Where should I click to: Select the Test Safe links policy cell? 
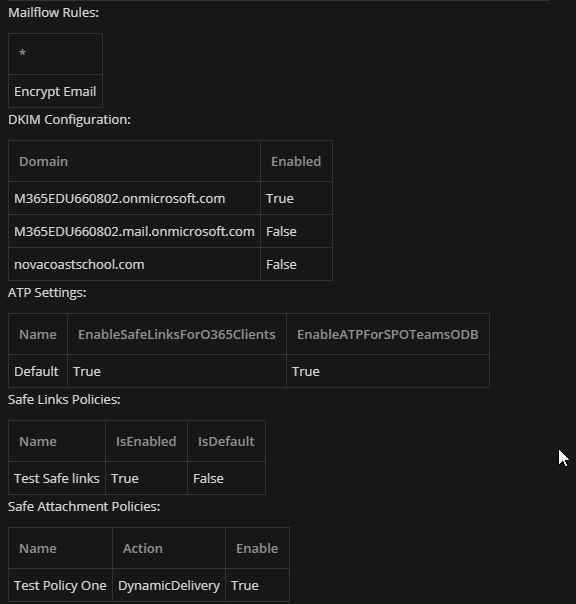(57, 478)
